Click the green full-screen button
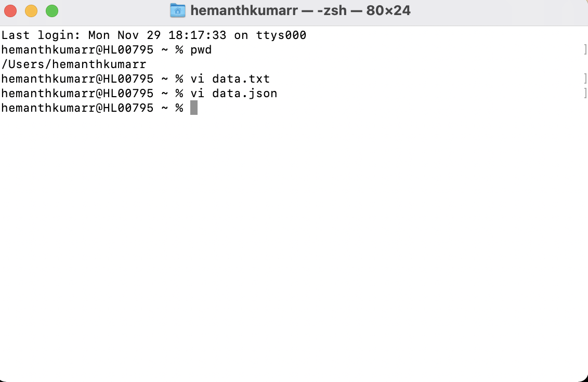 pos(51,10)
